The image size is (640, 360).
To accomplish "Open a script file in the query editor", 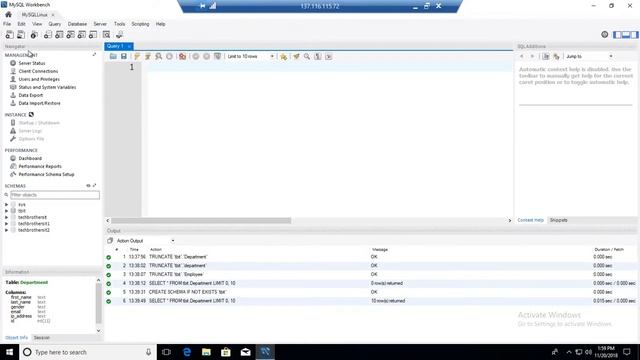I will tap(113, 56).
